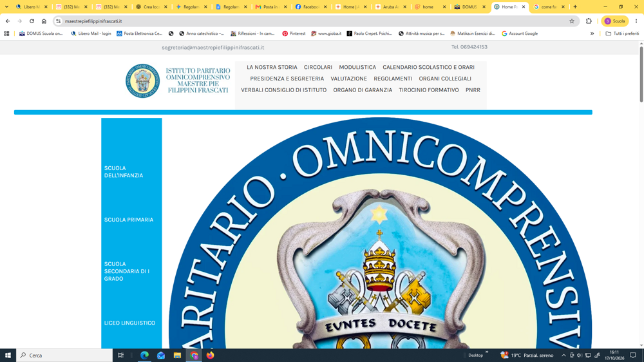Select SCUOLA DELL'INFANZIA in sidebar

[124, 172]
